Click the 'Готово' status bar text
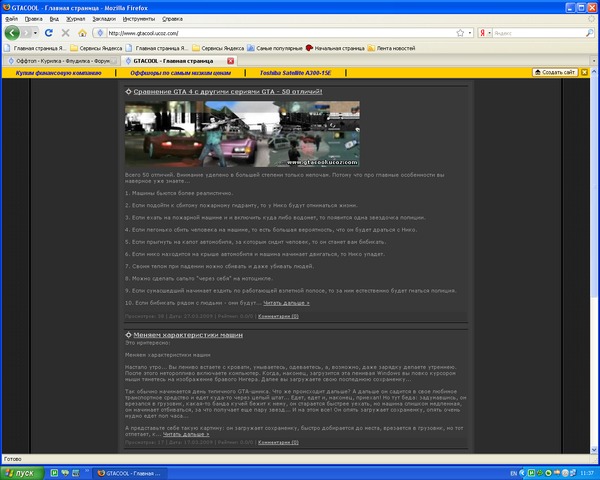The width and height of the screenshot is (600, 480). [13, 459]
